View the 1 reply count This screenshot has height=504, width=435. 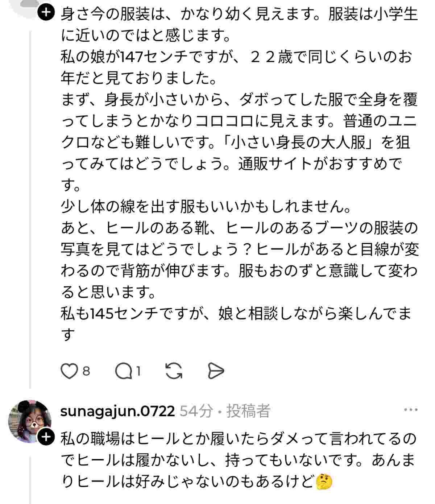coord(138,372)
